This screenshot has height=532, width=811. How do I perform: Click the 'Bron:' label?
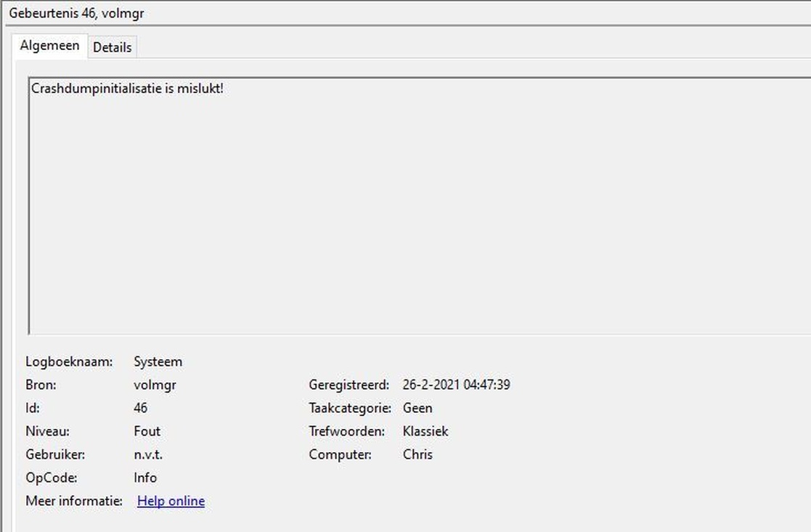pos(41,385)
